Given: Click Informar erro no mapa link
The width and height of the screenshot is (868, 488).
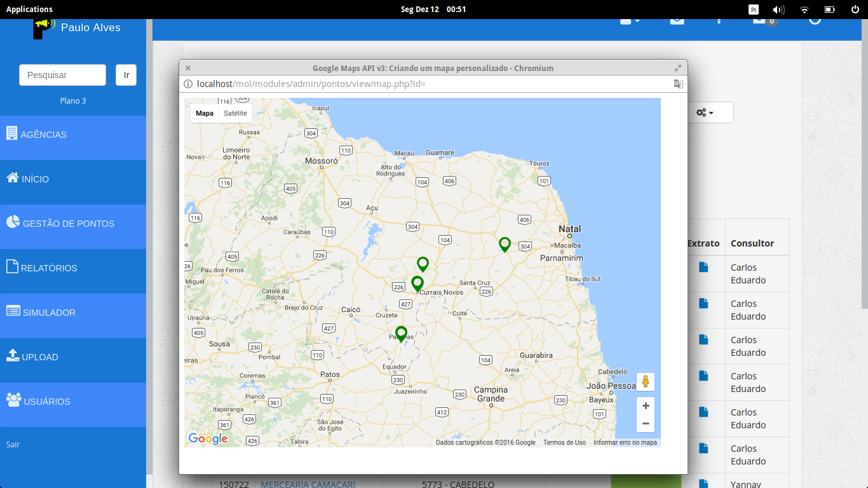Looking at the screenshot, I should 625,442.
